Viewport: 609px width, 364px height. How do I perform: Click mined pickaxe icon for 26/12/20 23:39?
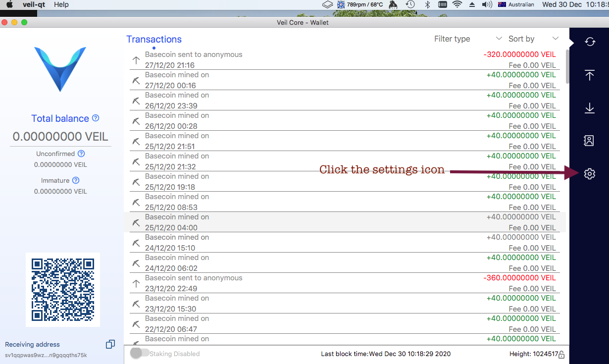[x=136, y=101]
